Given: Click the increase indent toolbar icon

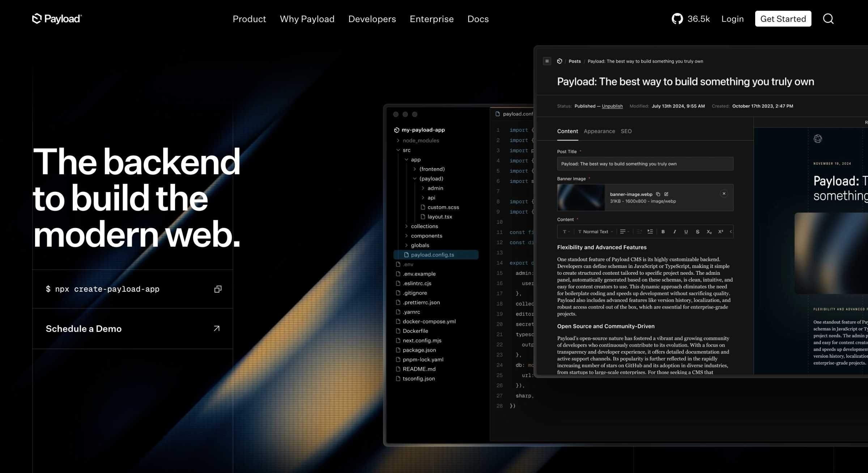Looking at the screenshot, I should (x=650, y=232).
